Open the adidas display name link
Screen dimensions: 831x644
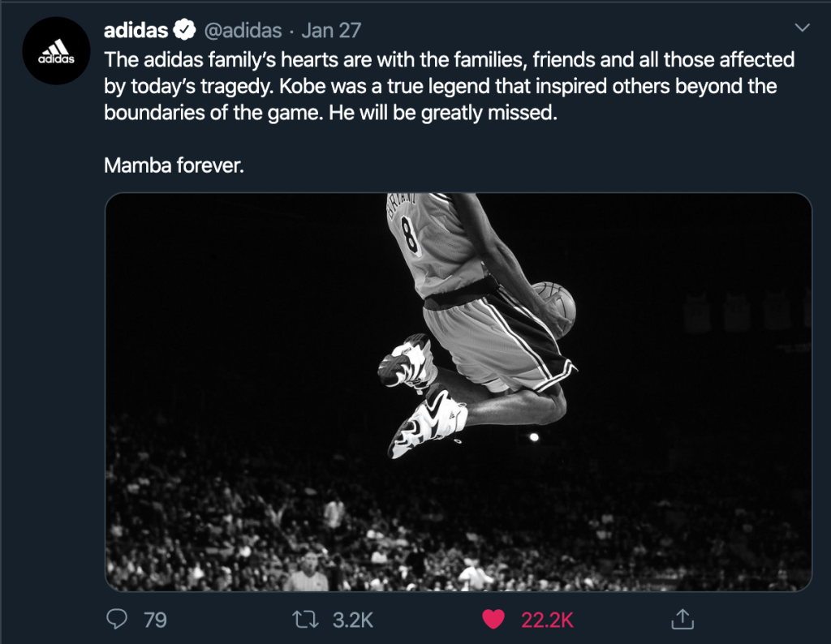pyautogui.click(x=136, y=31)
